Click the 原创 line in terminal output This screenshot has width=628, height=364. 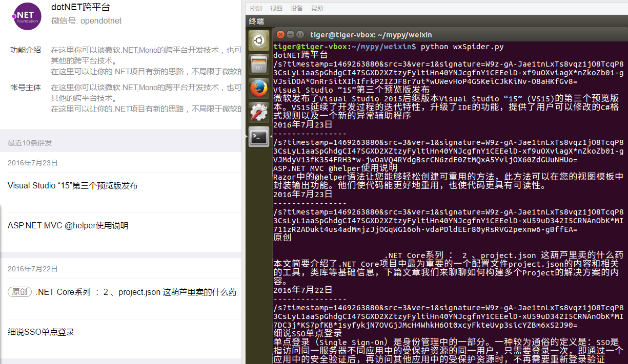pos(282,237)
